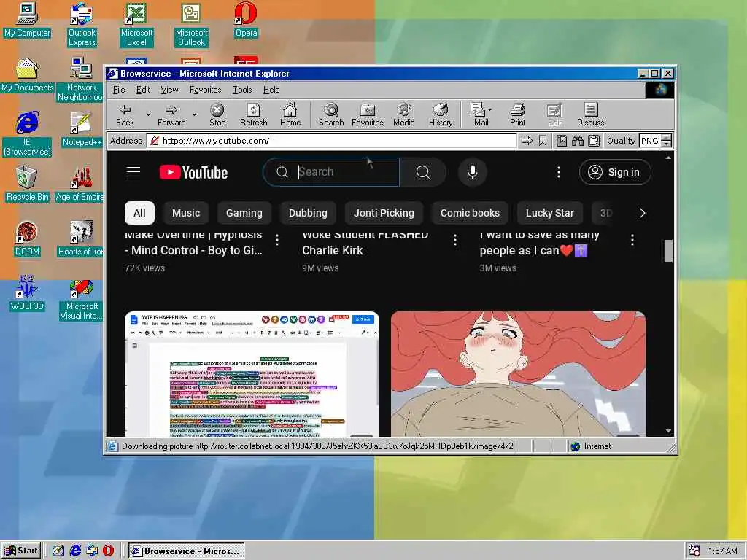
Task: Show browsing History pane
Action: pos(441,114)
